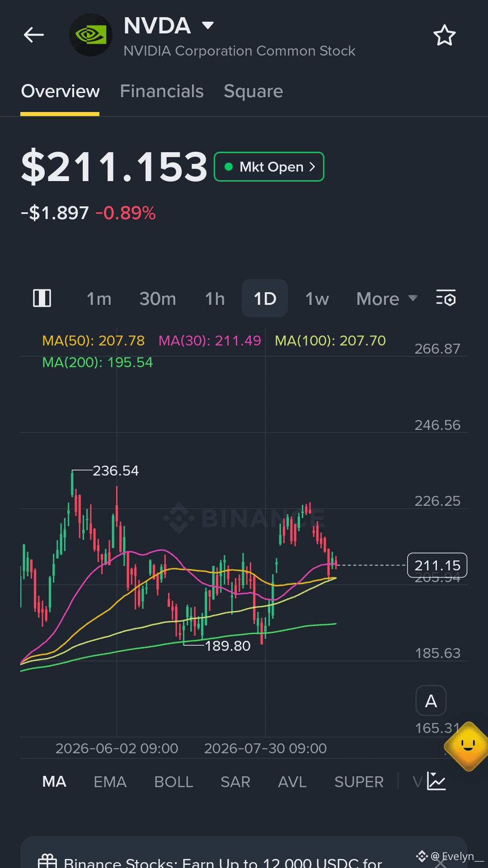Tap the gift box icon in banner

[47, 861]
